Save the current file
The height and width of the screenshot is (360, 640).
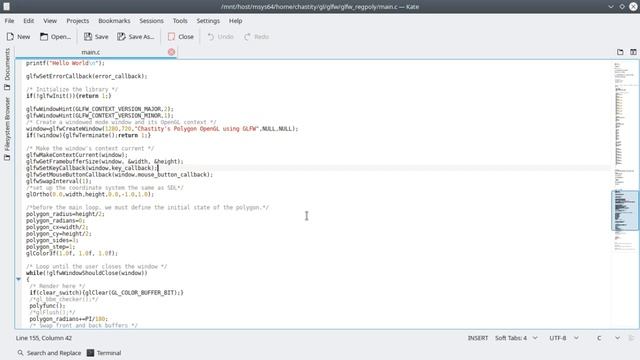(x=96, y=37)
